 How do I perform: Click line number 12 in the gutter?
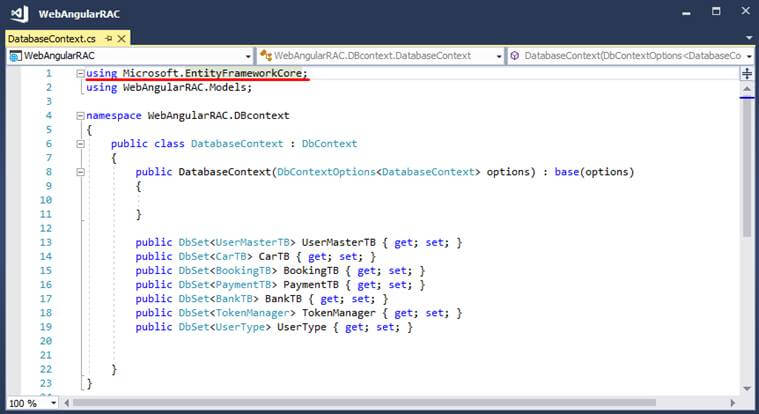[x=46, y=229]
